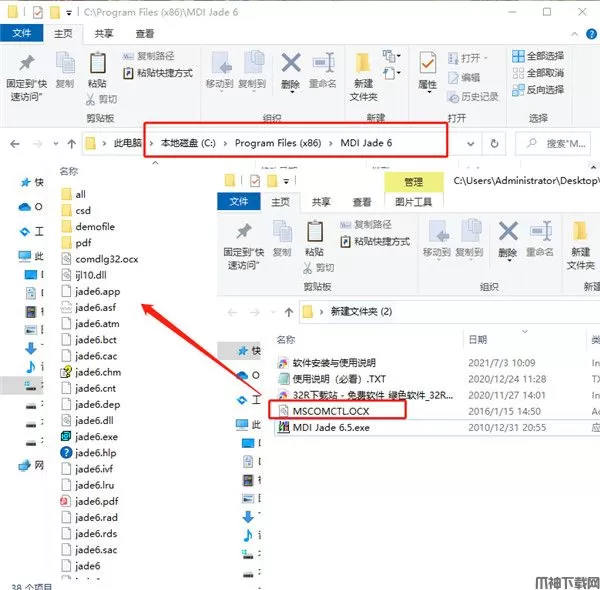Click History (历史记录) in back window ribbon

473,97
